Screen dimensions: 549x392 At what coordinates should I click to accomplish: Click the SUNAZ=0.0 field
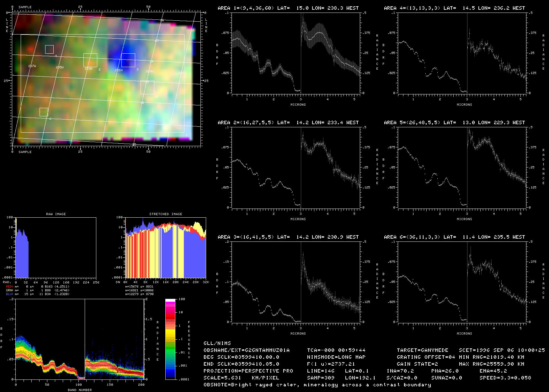447,378
